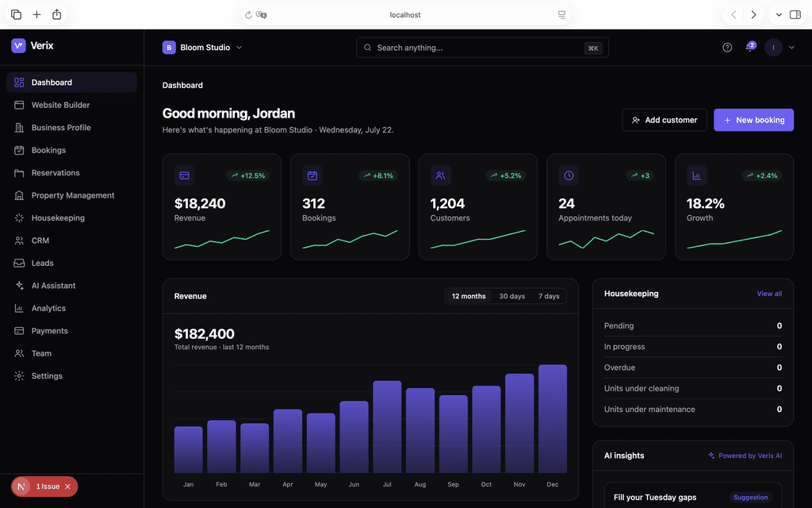812x508 pixels.
Task: Expand the user profile menu chevron
Action: pos(791,47)
